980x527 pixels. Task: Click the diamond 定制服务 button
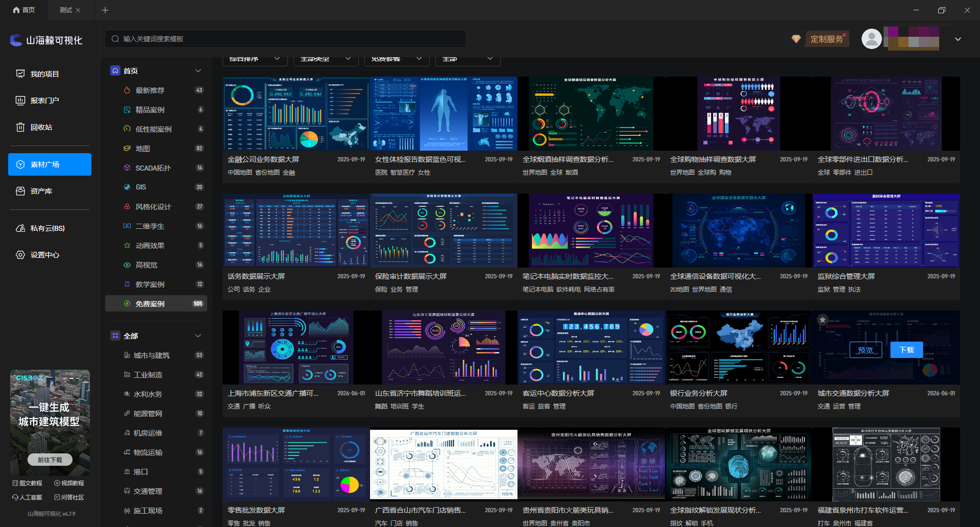(820, 39)
